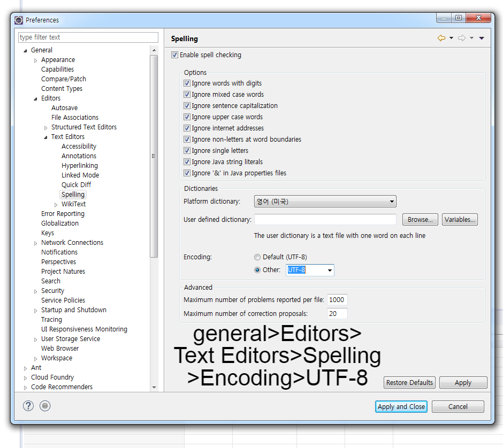Viewport: 503px width, 448px height.
Task: Select Quick Diff preference page
Action: click(76, 185)
